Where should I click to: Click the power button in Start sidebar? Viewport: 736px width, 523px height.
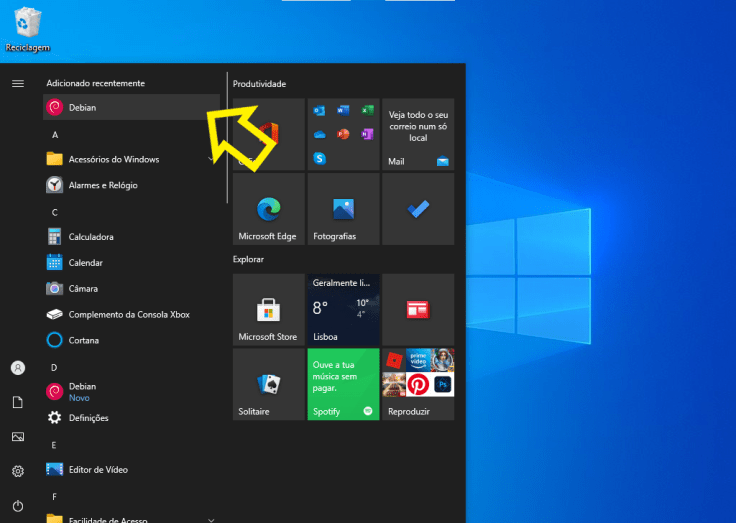click(18, 505)
